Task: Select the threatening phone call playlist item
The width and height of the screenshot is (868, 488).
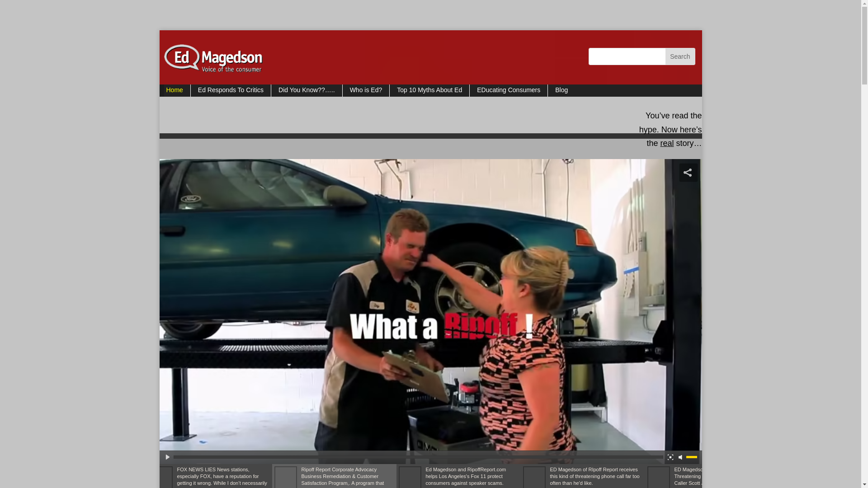Action: pyautogui.click(x=583, y=476)
